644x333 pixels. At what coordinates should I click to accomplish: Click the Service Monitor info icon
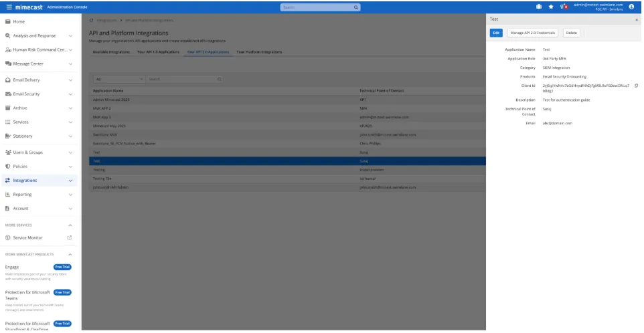tap(8, 237)
